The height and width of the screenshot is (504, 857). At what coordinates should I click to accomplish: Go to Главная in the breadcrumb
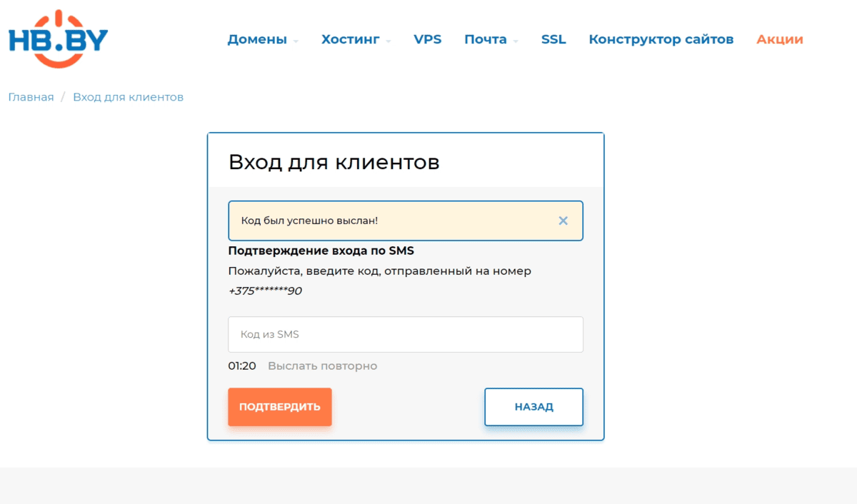click(x=31, y=97)
